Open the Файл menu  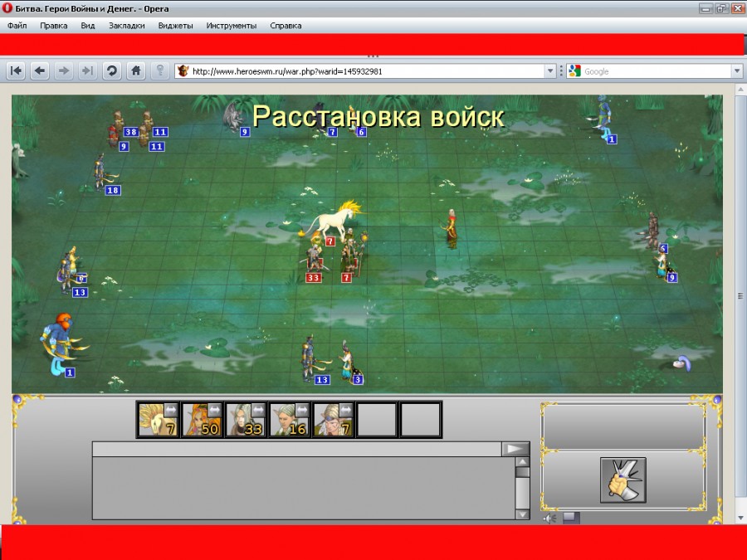click(17, 26)
